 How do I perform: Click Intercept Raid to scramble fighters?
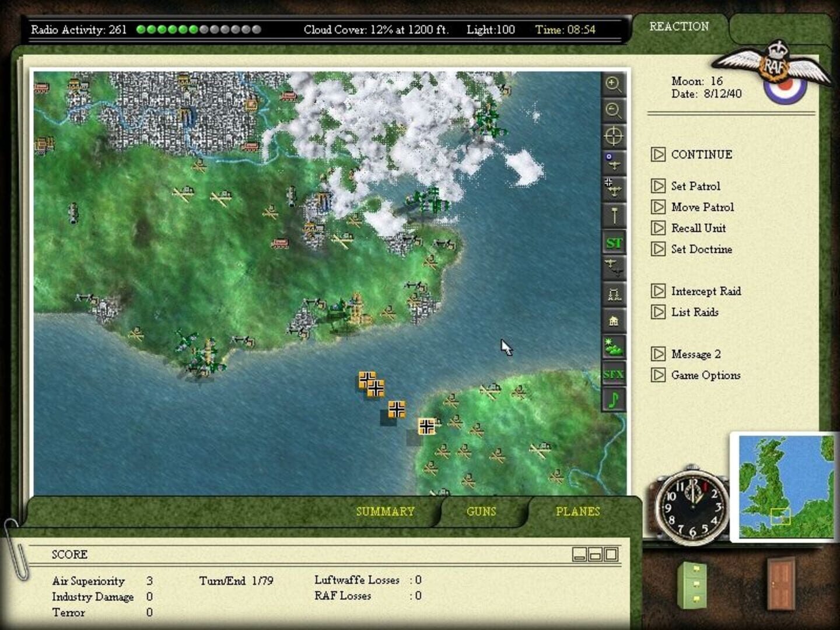click(706, 291)
